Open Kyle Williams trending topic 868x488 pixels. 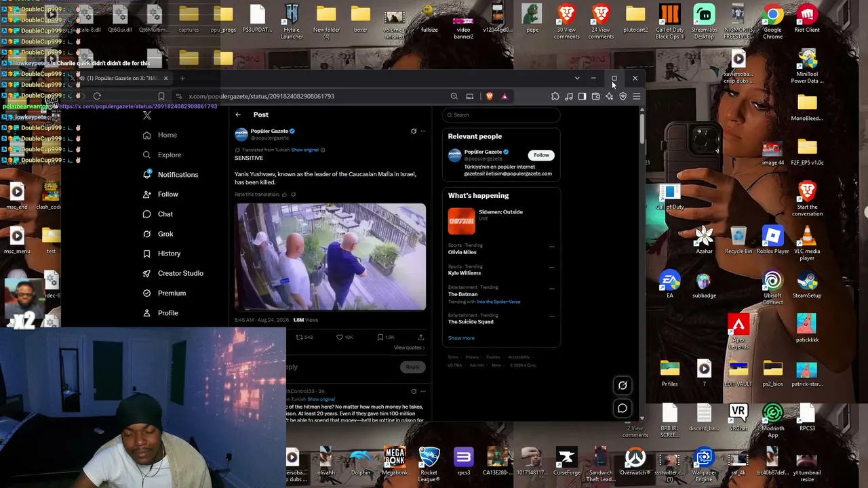(x=464, y=273)
